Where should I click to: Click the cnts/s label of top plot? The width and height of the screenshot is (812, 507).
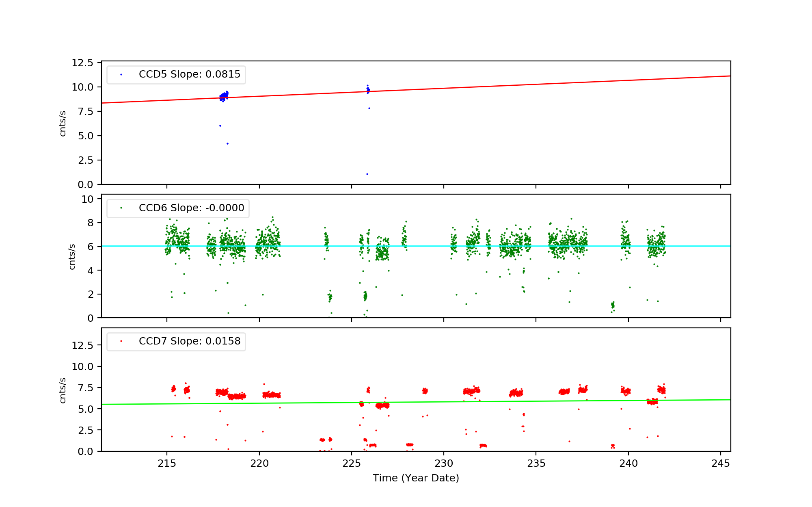pyautogui.click(x=63, y=123)
